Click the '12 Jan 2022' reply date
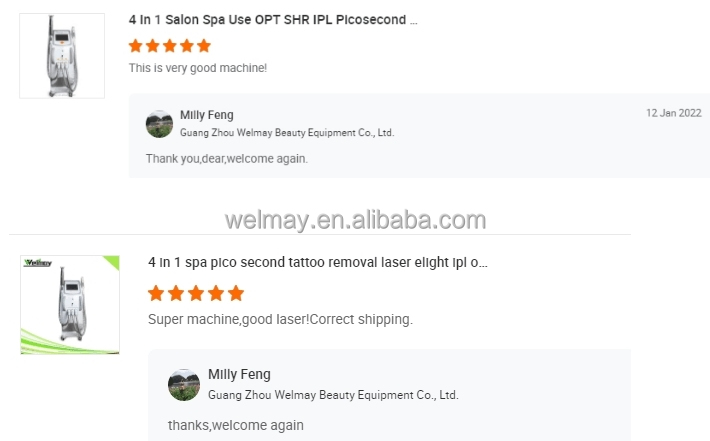Screen dimensions: 710x441 [673, 114]
